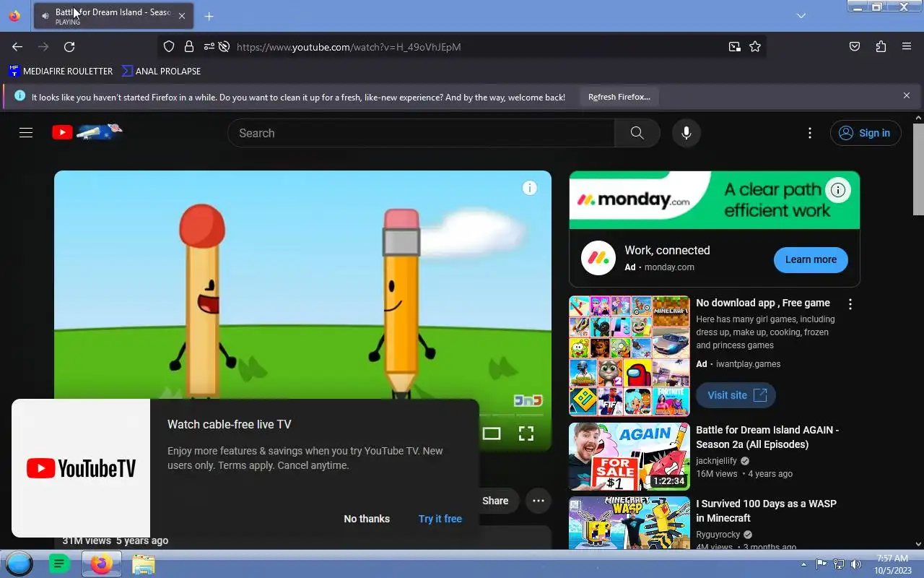Open the volume control in system tray
924x578 pixels.
[x=856, y=564]
